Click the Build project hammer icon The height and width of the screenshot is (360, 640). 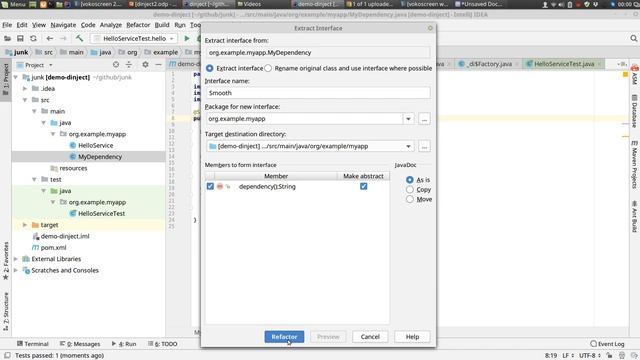click(79, 38)
